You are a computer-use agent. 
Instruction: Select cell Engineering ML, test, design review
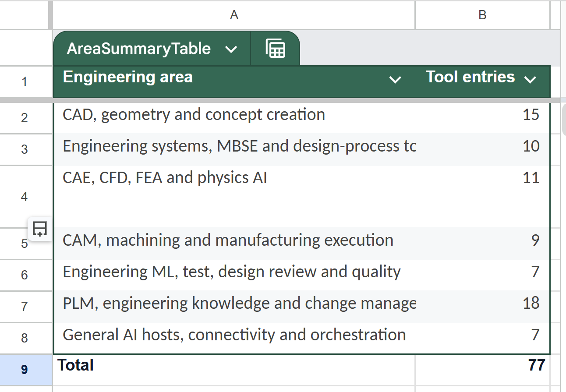click(234, 275)
